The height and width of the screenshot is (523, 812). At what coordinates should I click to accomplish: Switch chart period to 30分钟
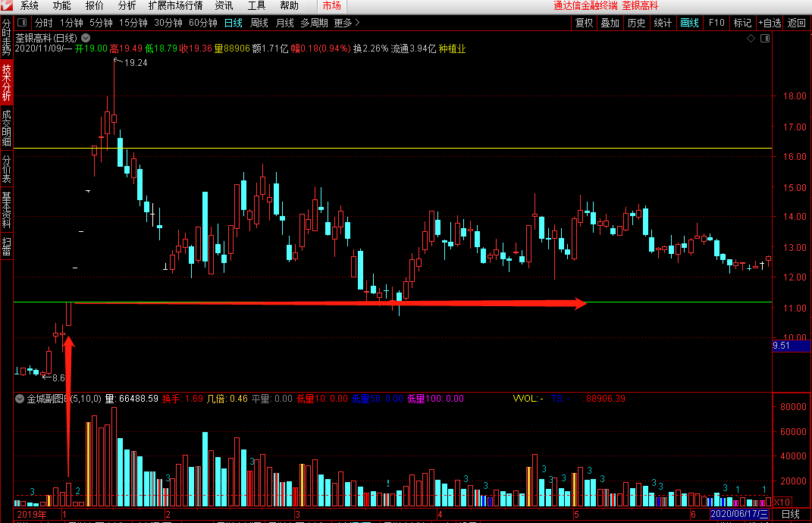168,23
